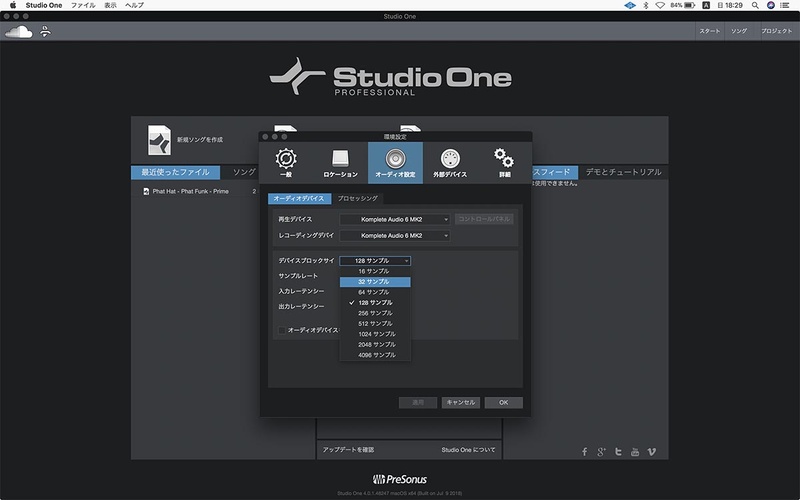Open the 外部デバイス external devices icon
Image resolution: width=800 pixels, height=500 pixels.
450,163
